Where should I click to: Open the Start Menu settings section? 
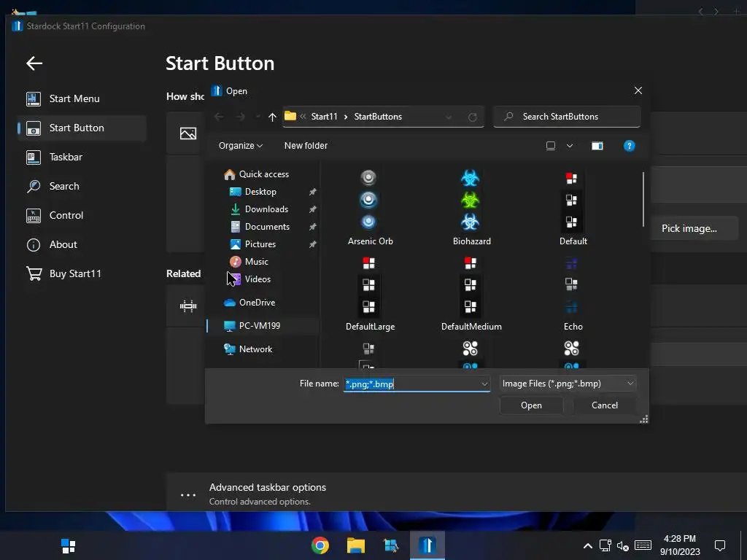tap(81, 98)
